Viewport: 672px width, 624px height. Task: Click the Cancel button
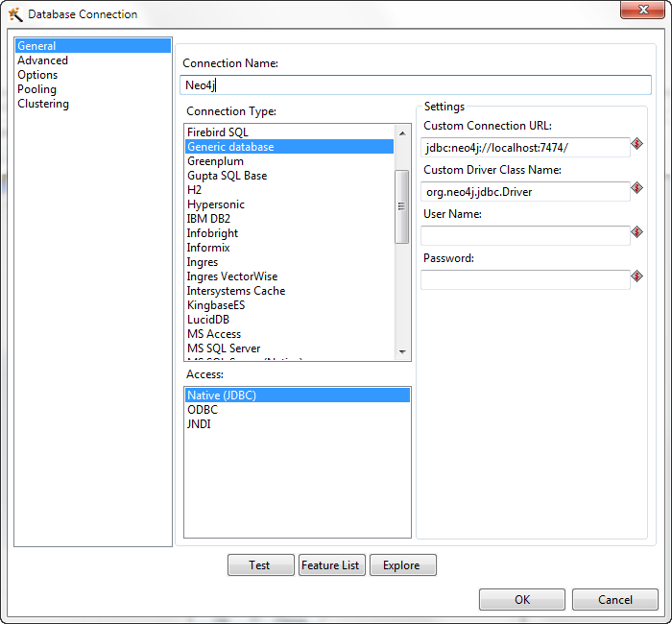click(615, 599)
